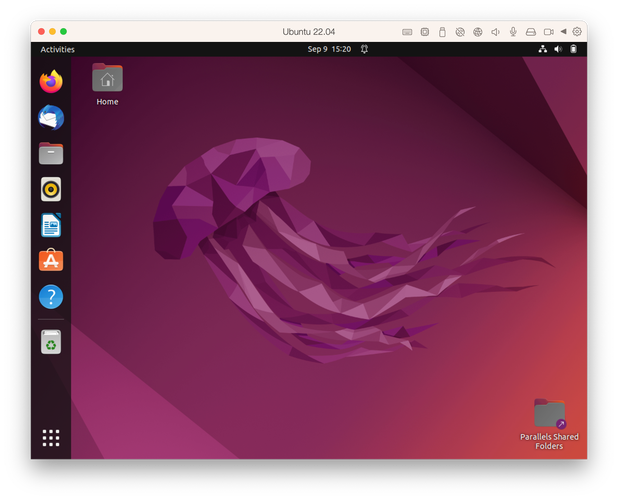The image size is (618, 500).
Task: Click the Parallels sound speaker icon
Action: click(x=495, y=32)
